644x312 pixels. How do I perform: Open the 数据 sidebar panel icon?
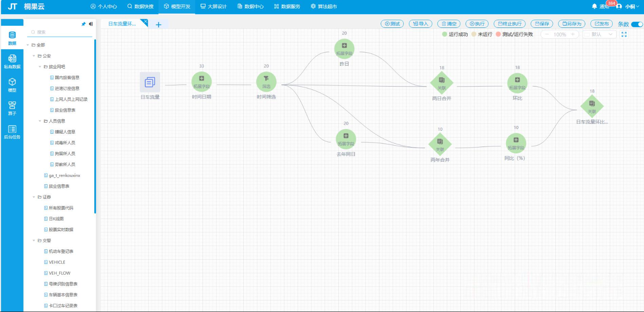tap(12, 38)
